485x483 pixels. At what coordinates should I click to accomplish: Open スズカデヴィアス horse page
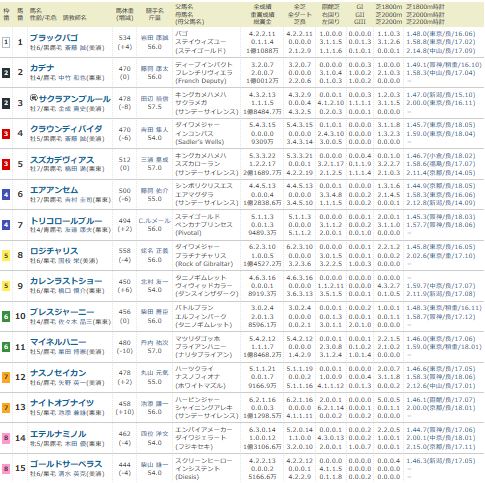coord(62,160)
